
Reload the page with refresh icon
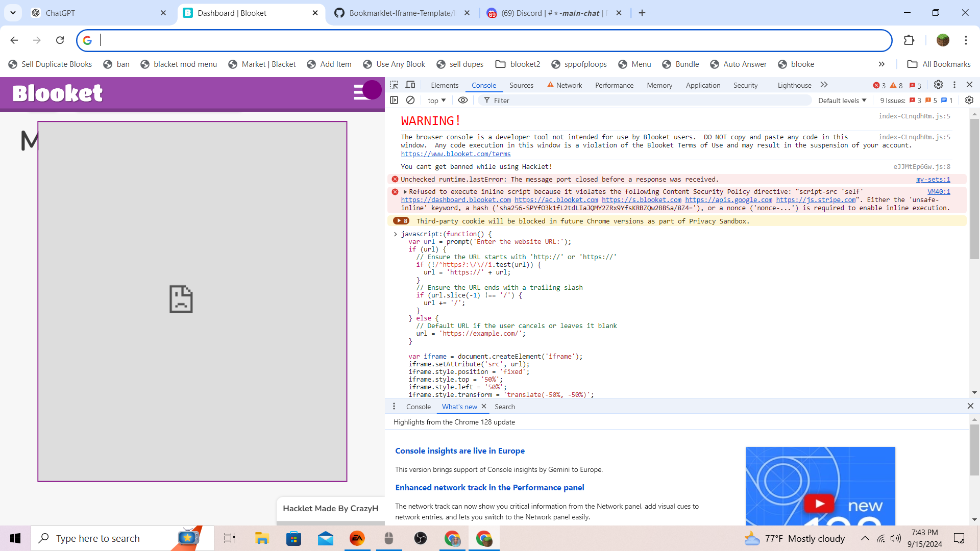click(x=60, y=40)
